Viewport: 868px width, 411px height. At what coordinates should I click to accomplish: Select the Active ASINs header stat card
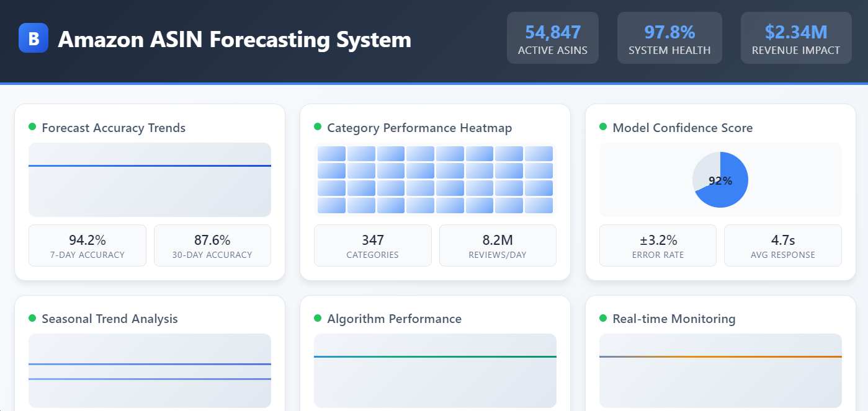click(x=552, y=38)
